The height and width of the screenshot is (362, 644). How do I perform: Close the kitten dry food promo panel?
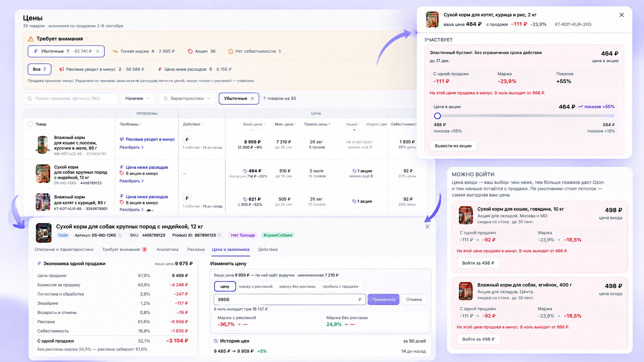click(x=621, y=15)
